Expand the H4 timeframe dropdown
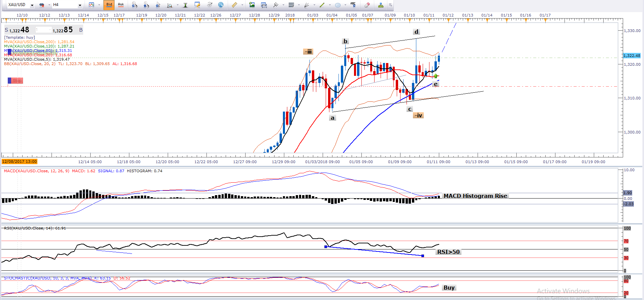This screenshot has width=644, height=300. (x=80, y=5)
